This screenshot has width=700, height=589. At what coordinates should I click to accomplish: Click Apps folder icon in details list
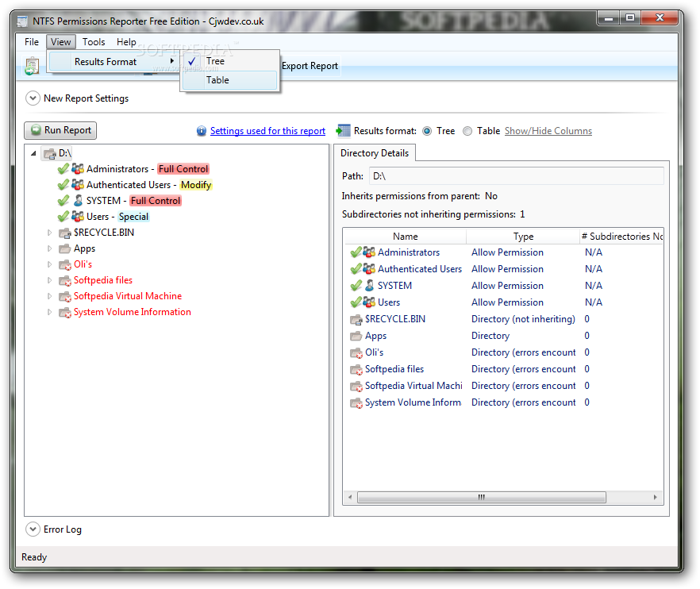coord(356,336)
